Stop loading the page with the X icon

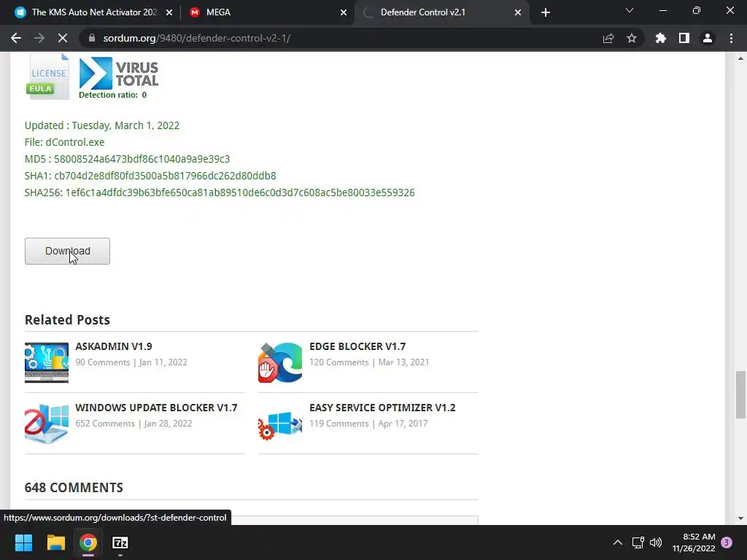pyautogui.click(x=63, y=38)
